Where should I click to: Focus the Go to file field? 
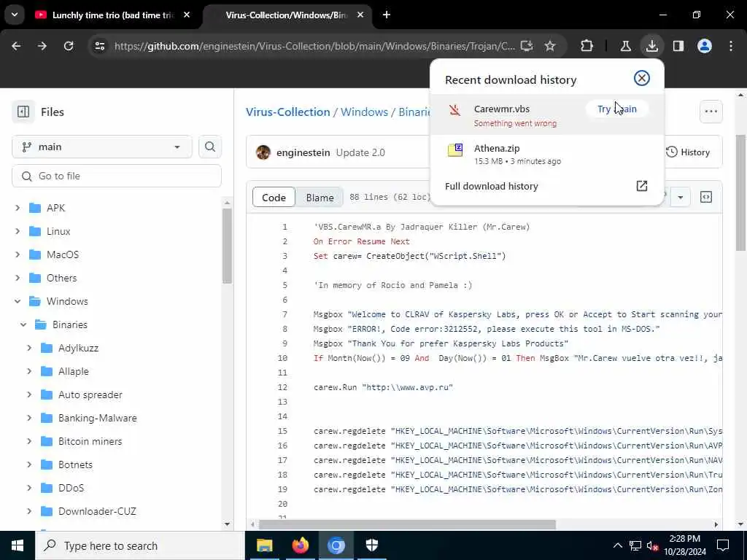point(117,176)
